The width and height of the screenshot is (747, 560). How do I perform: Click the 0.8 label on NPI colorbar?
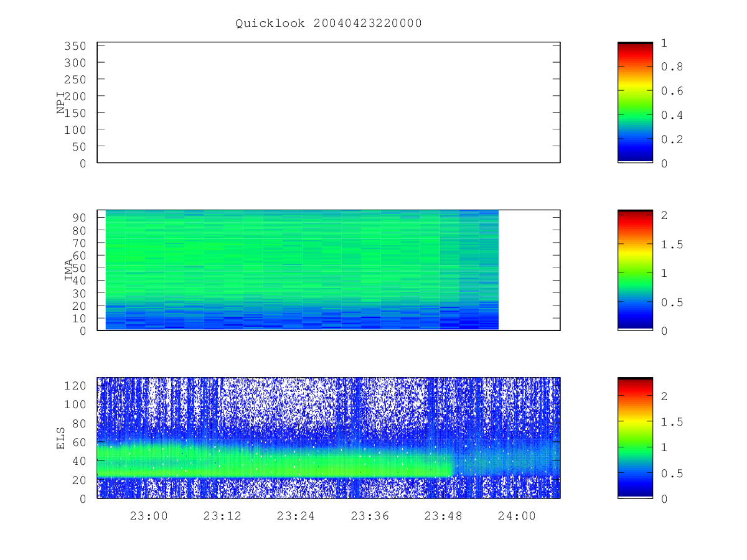coord(672,67)
